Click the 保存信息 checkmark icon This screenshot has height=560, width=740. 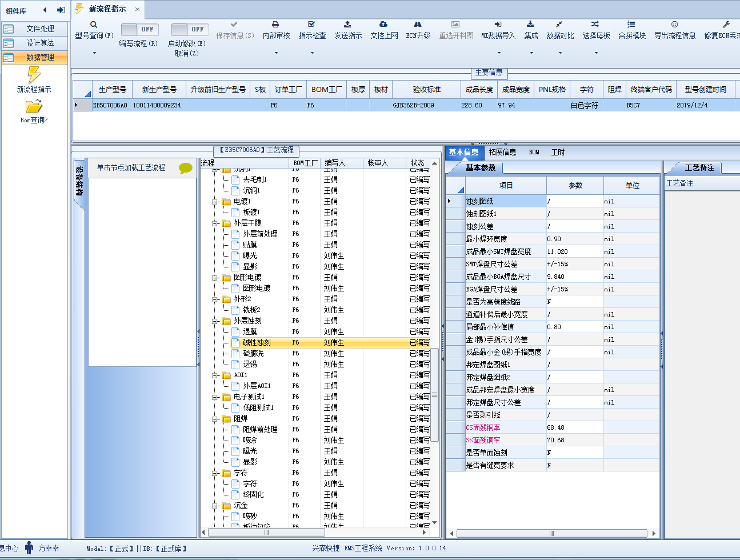coord(234,25)
